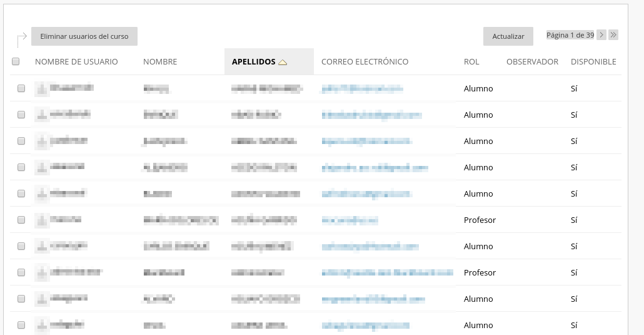Screen dimensions: 644x335
Task: Open the email link in the first row
Action: point(362,89)
